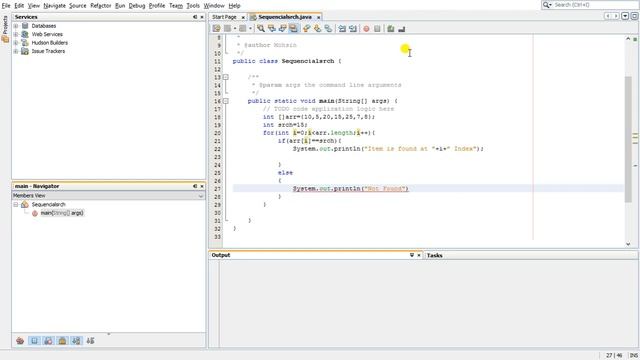Expand the Hudson Builders tree node
This screenshot has height=360, width=640.
[x=16, y=43]
